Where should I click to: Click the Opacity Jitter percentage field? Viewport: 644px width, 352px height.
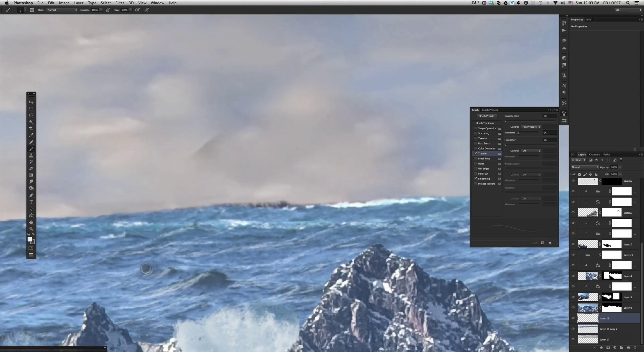point(549,116)
